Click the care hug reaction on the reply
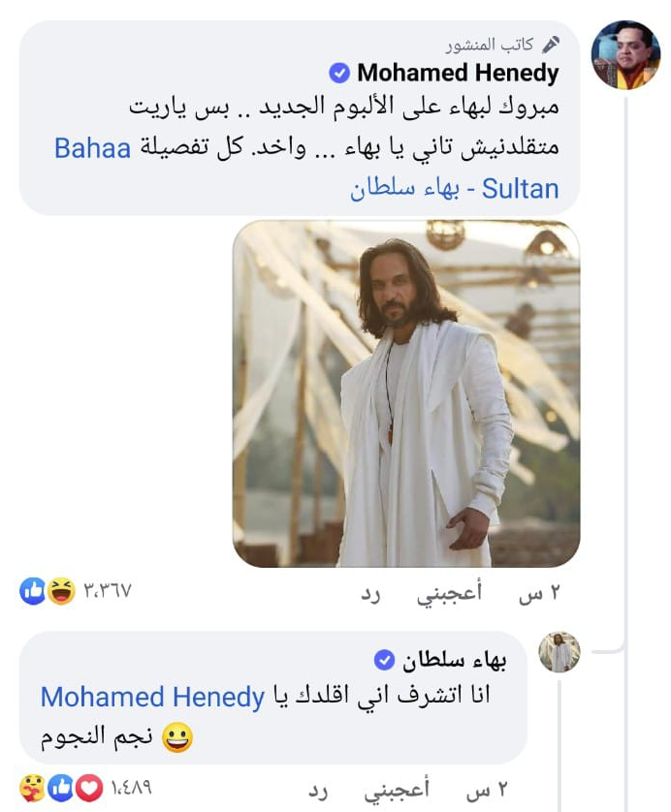The height and width of the screenshot is (812, 671). pos(31,786)
